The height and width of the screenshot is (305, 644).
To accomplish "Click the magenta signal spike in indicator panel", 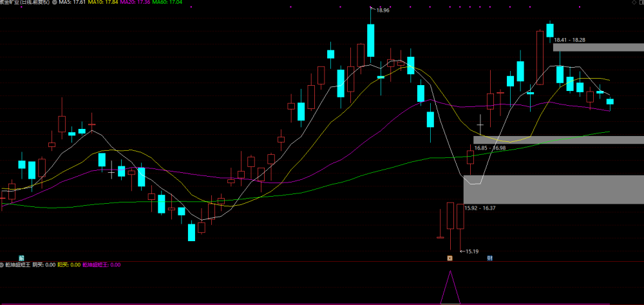I will click(x=451, y=287).
